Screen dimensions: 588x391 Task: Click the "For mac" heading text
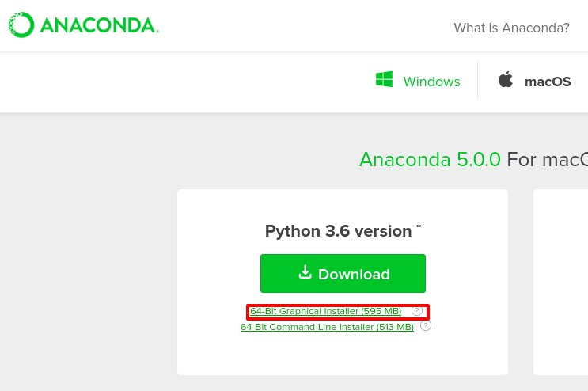(548, 160)
